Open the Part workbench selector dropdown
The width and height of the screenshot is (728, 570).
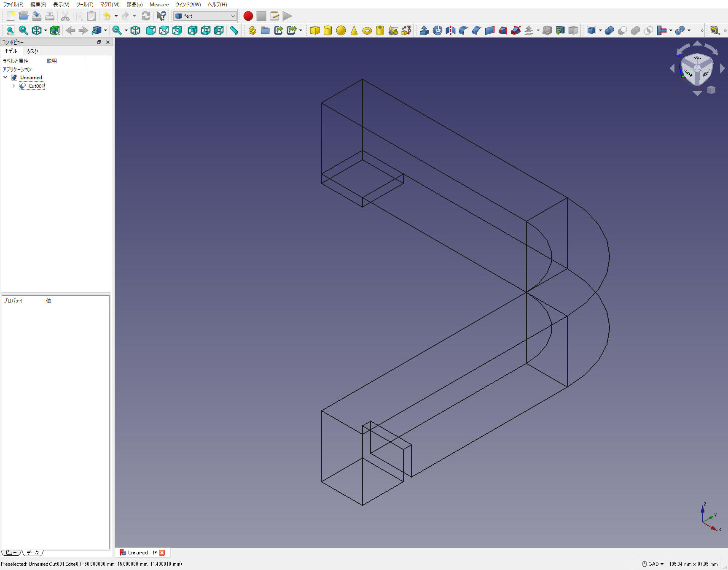(205, 16)
